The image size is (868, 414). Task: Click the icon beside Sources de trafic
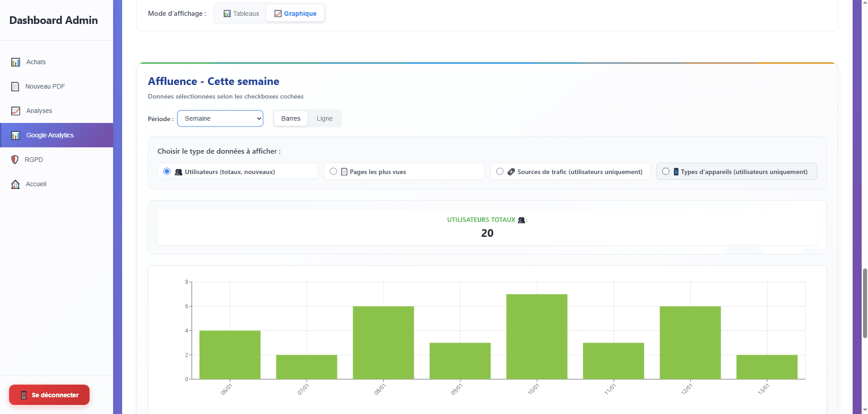coord(511,172)
